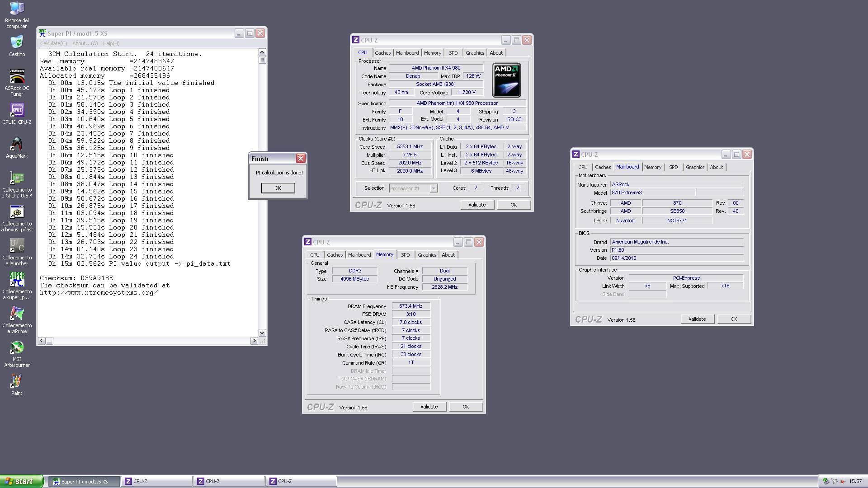Switch to Caches tab in CPU window
This screenshot has height=488, width=868.
382,53
